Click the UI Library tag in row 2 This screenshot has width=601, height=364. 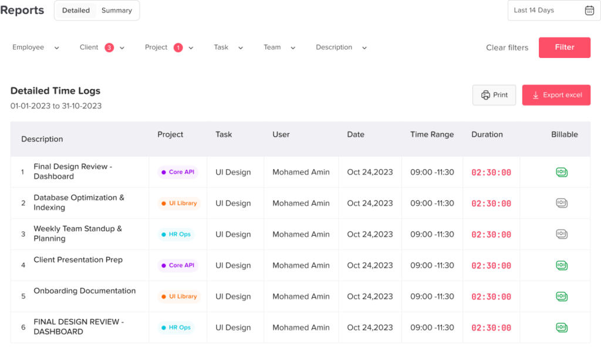[179, 203]
